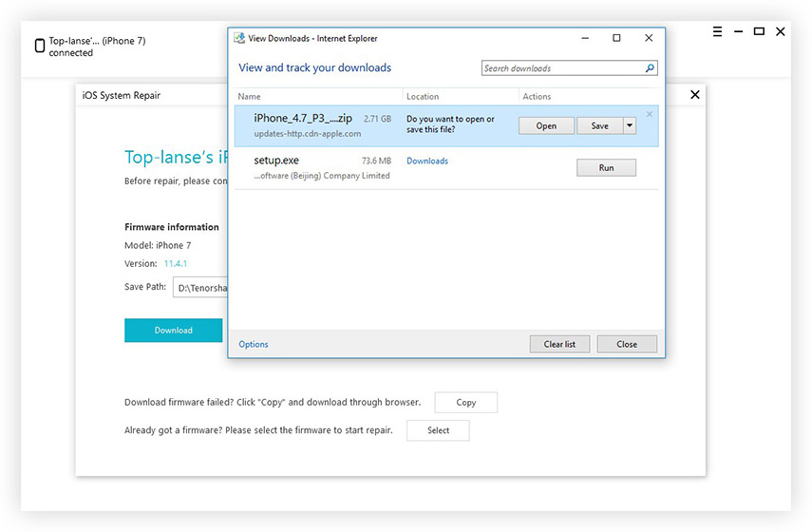Open the Options link in View Downloads
Viewport: 812px width, 532px height.
(254, 344)
